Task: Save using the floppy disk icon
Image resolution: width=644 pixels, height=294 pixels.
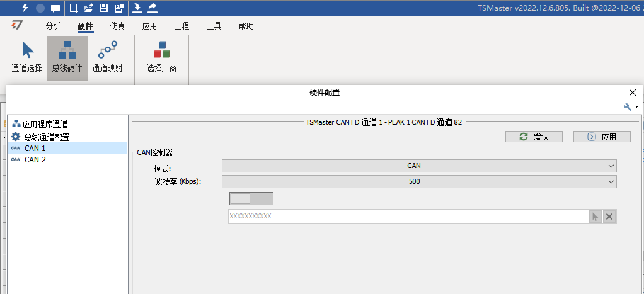Action: point(104,8)
